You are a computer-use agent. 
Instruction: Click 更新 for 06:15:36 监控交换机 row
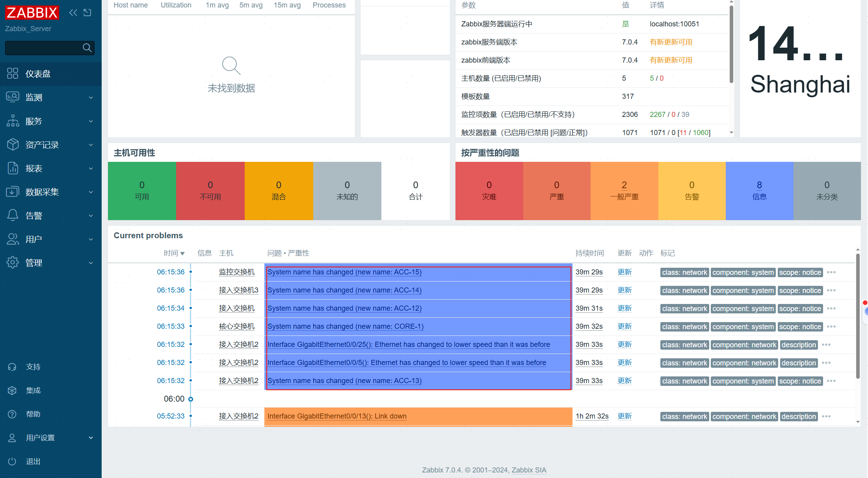(x=625, y=272)
